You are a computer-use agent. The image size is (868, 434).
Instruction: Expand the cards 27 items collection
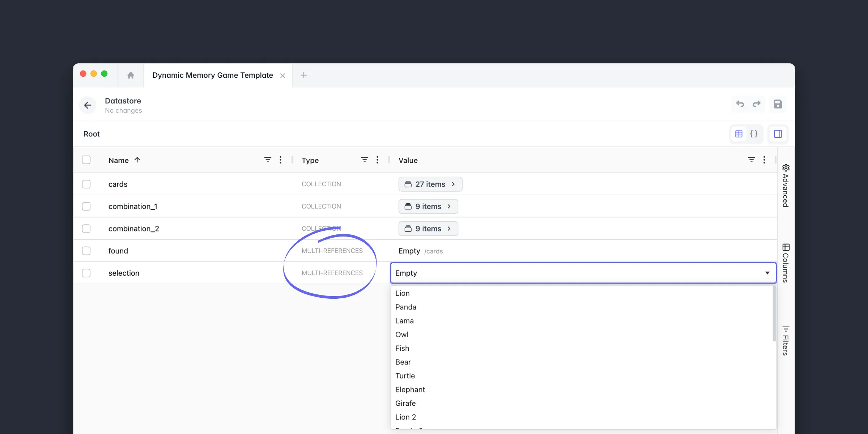tap(430, 184)
